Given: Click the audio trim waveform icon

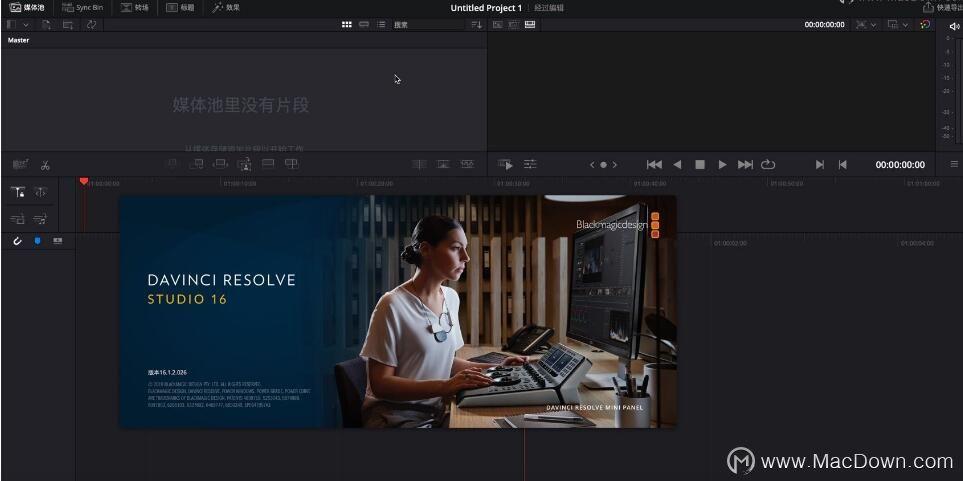Looking at the screenshot, I should point(58,241).
